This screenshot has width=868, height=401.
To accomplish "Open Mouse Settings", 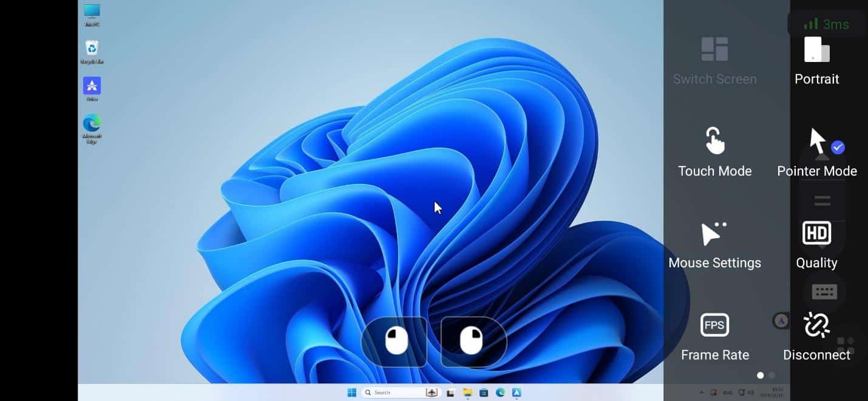I will tap(714, 244).
